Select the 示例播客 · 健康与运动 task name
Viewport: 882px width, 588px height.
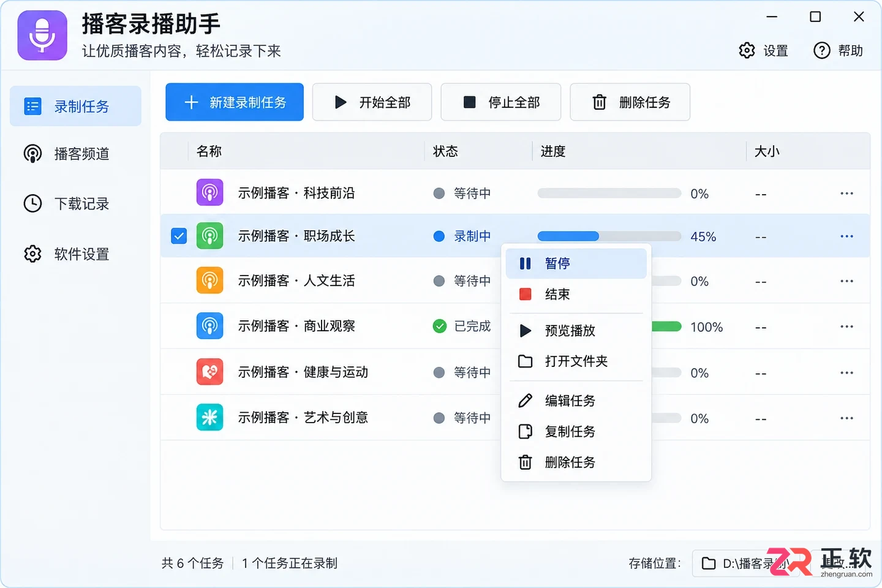(x=303, y=372)
